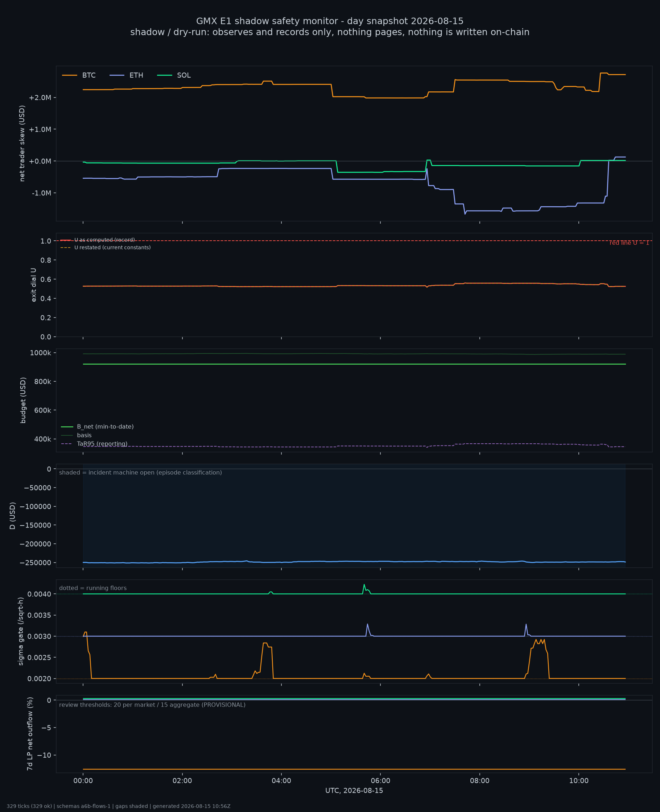The width and height of the screenshot is (660, 812).
Task: Select the "sigma gate (/sqrt-h)" axis label
Action: (x=21, y=631)
